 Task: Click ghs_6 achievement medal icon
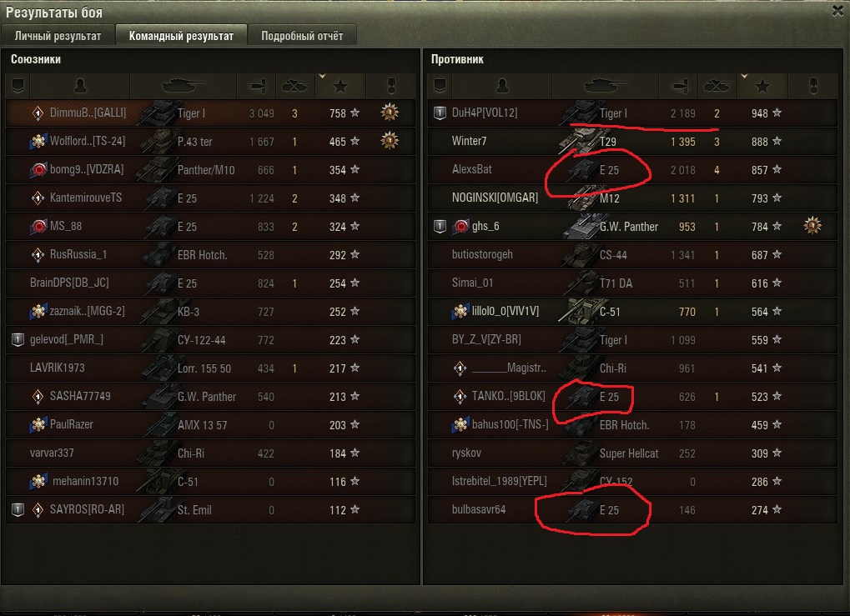click(812, 225)
